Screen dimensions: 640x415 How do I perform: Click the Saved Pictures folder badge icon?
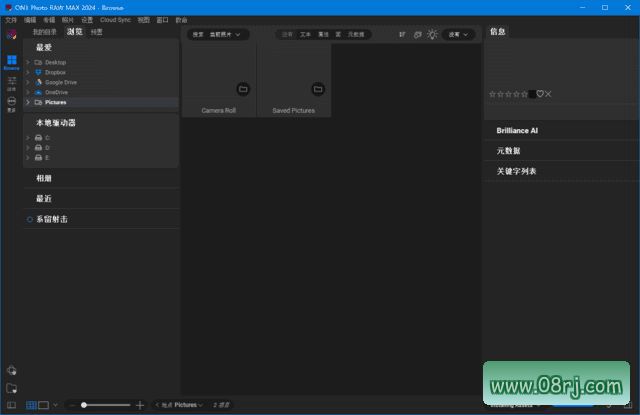click(x=318, y=89)
